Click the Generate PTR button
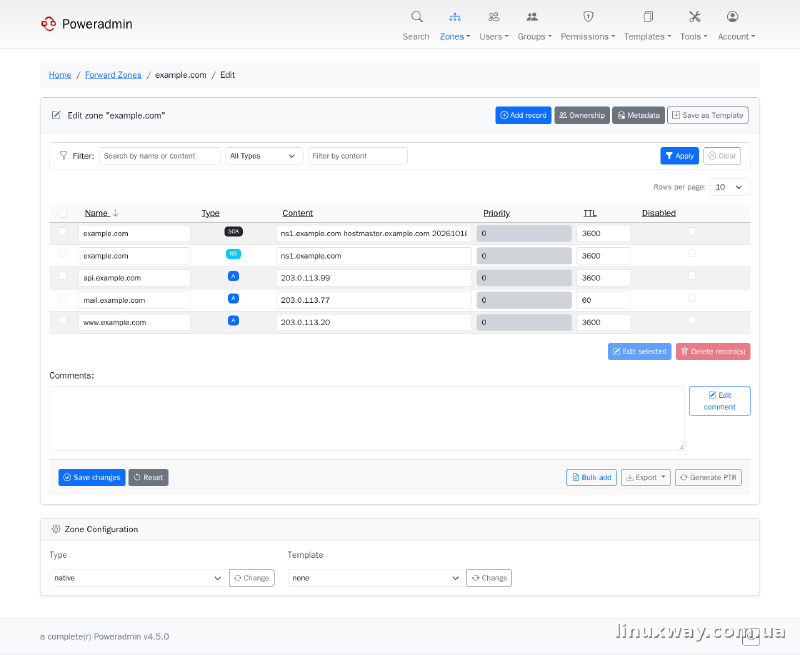The image size is (800, 655). click(x=708, y=477)
